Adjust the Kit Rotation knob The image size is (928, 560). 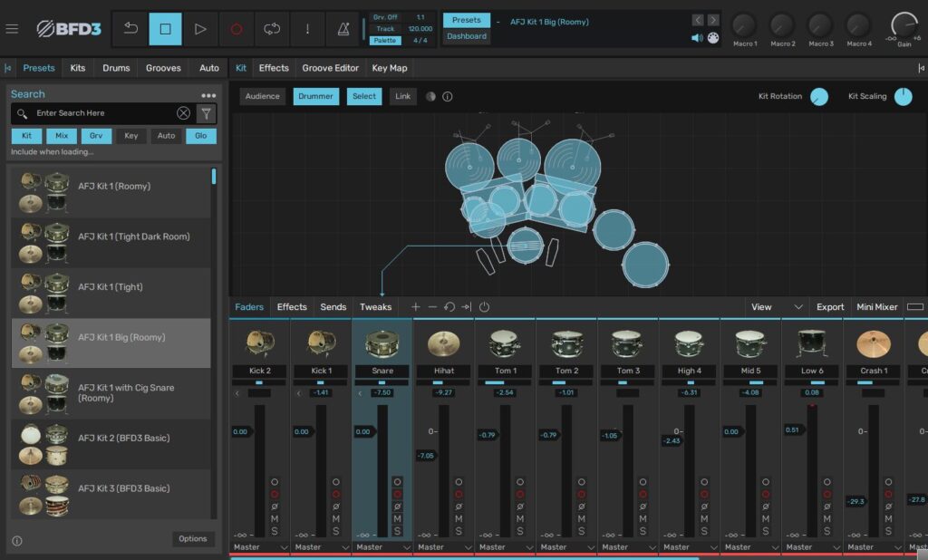click(x=819, y=97)
